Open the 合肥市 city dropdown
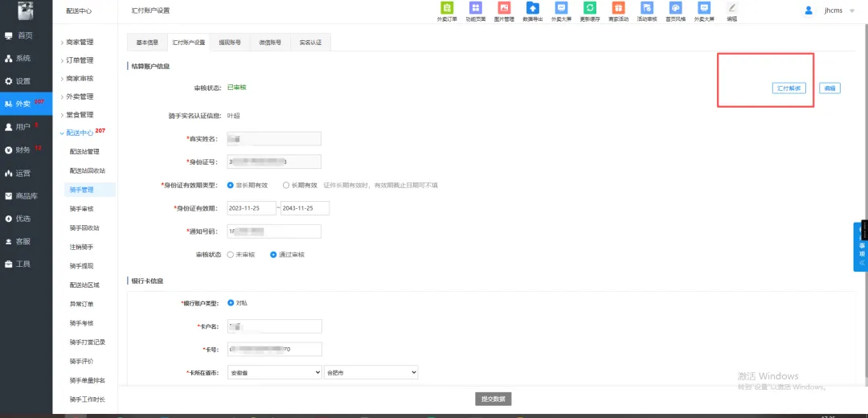868x418 pixels. pyautogui.click(x=371, y=373)
